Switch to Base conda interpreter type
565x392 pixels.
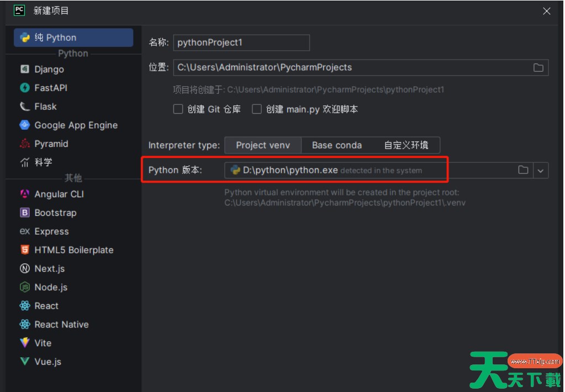(336, 145)
